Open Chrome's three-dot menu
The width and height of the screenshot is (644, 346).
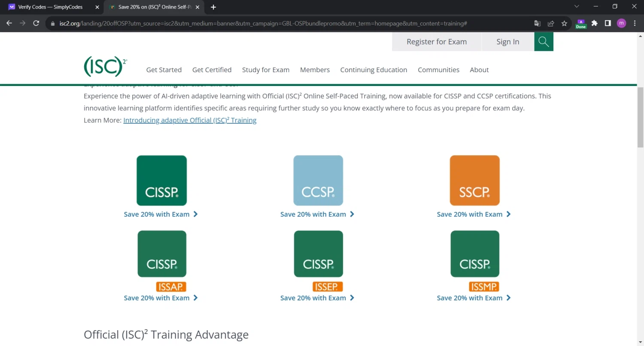(635, 23)
